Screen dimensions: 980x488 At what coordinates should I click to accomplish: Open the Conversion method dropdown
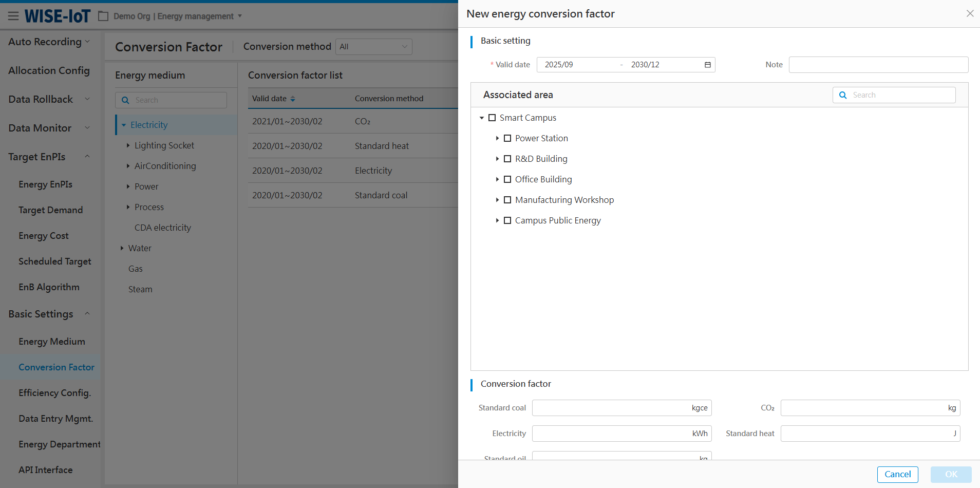(x=373, y=47)
